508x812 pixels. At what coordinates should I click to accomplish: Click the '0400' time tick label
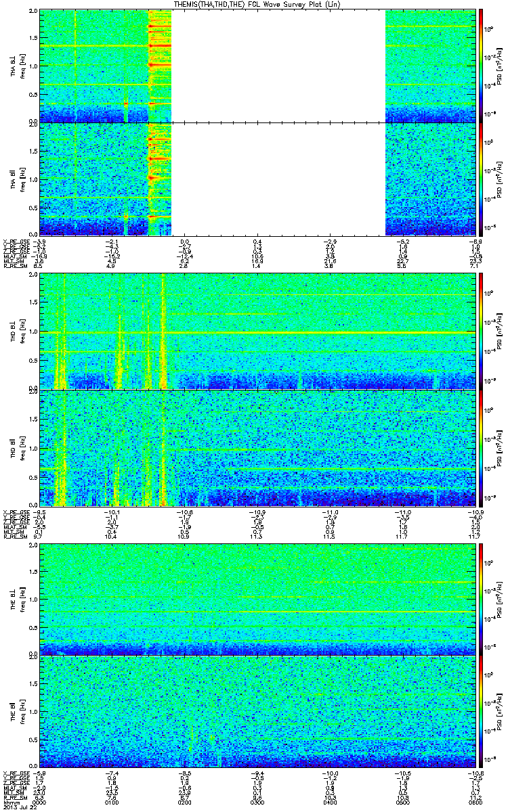click(330, 802)
